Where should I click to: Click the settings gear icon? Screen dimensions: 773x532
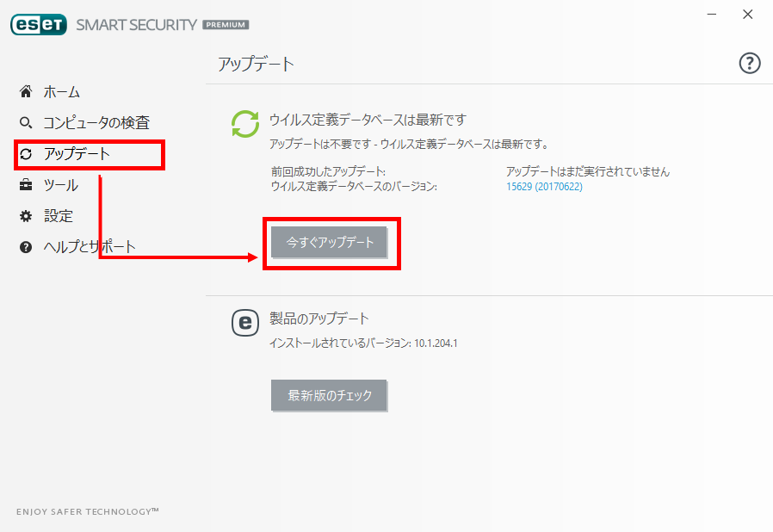(x=26, y=216)
